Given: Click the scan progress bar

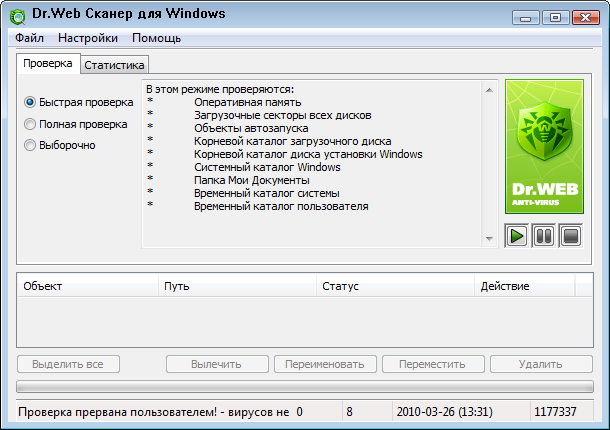Looking at the screenshot, I should pos(305,387).
